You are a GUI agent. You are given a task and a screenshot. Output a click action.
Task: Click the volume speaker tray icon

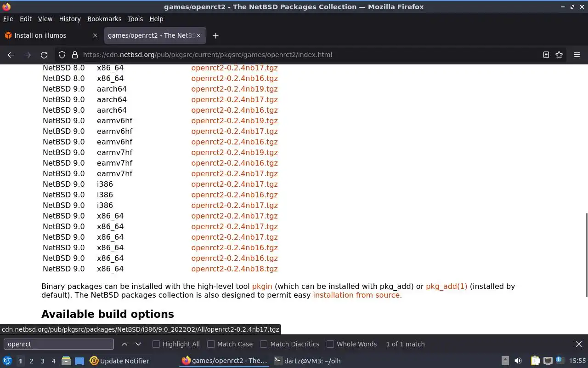tap(518, 361)
